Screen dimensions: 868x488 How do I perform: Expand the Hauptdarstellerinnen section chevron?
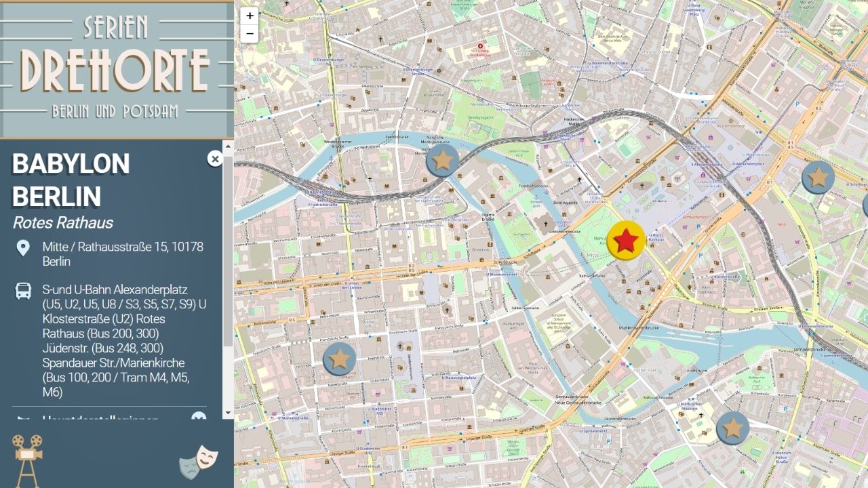(199, 416)
